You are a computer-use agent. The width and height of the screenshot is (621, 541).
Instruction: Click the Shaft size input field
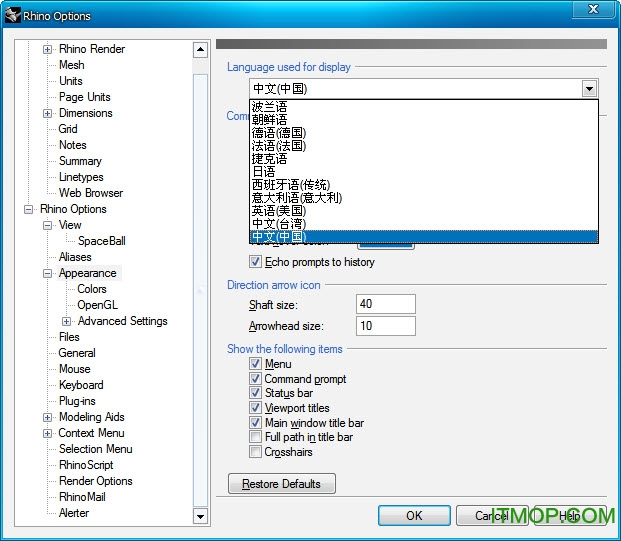pyautogui.click(x=385, y=304)
